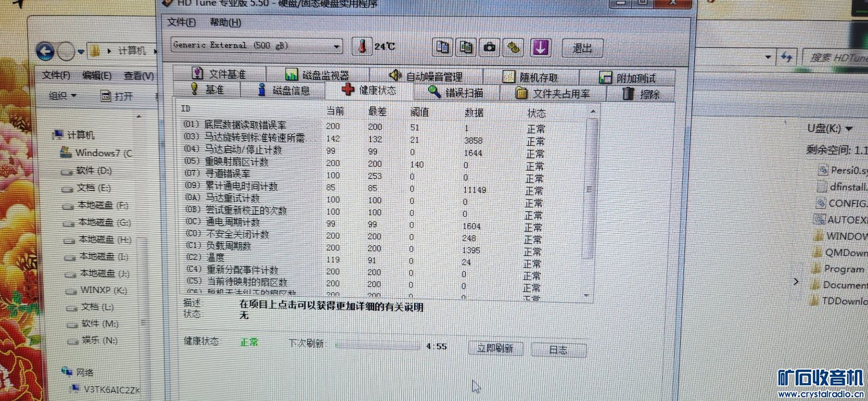This screenshot has height=401, width=868.
Task: Click the 下次刷新 progress bar
Action: [x=378, y=345]
